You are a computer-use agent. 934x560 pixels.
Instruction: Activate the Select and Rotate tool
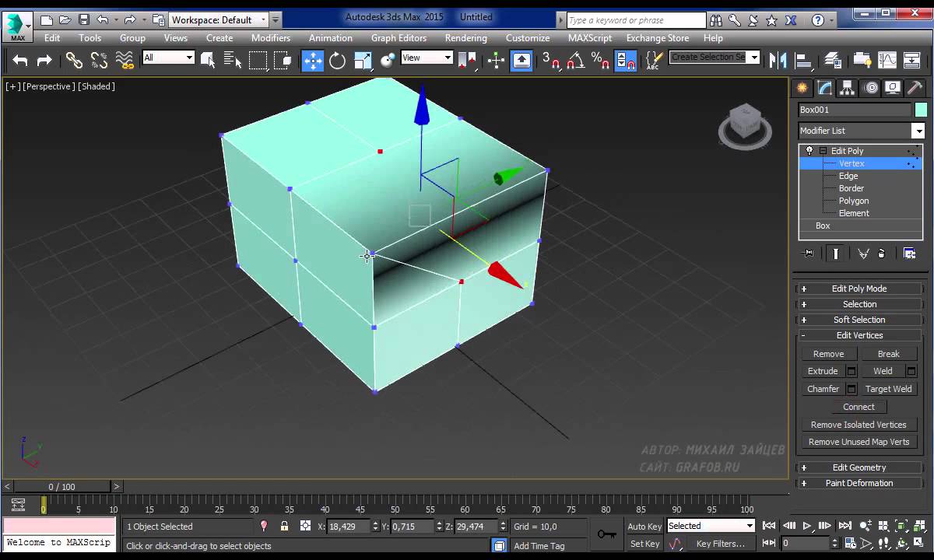[x=338, y=60]
